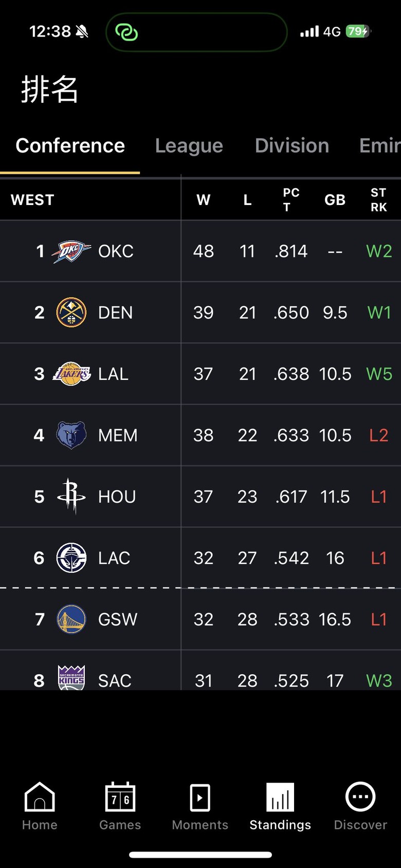Open the Home tab icon
This screenshot has width=401, height=868.
[x=40, y=797]
